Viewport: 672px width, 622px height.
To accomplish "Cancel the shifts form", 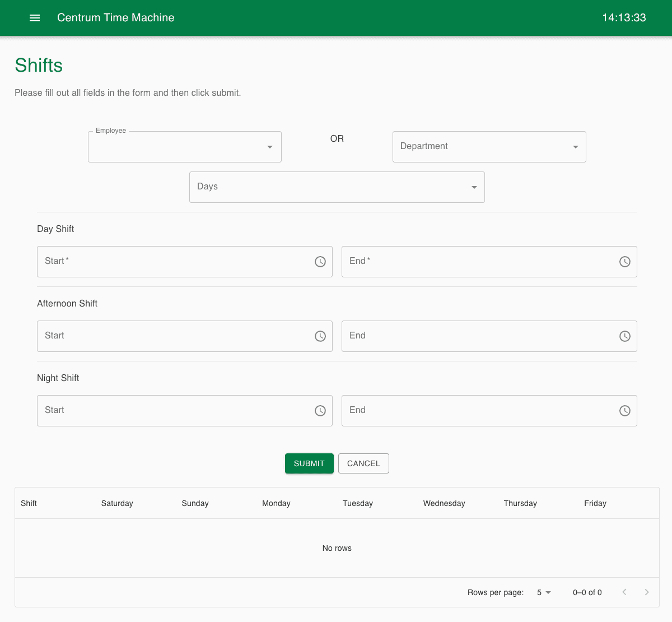I will (363, 463).
